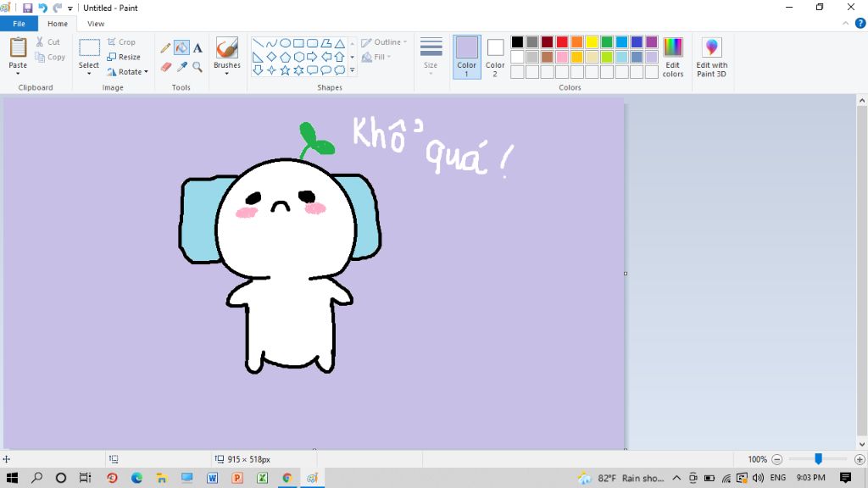Screen dimensions: 868x488
Task: Choose the Rounded rectangle shape
Action: (312, 43)
